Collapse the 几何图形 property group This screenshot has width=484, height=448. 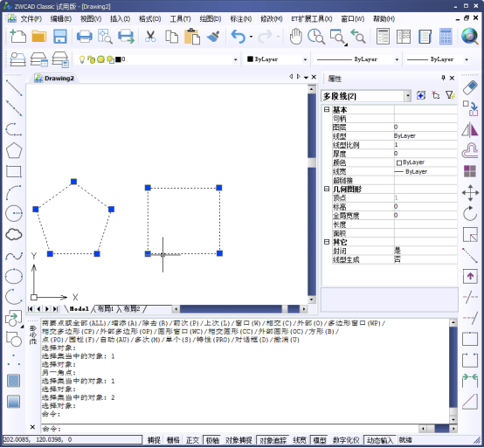pos(327,189)
